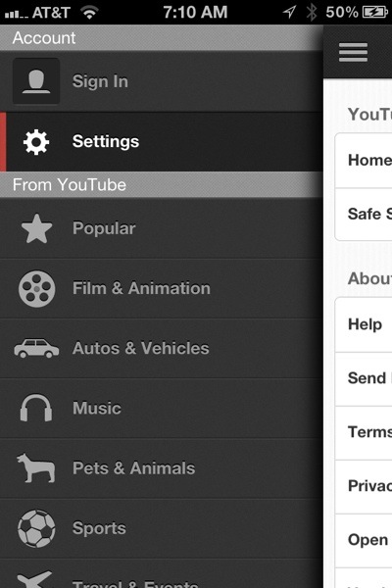Image resolution: width=392 pixels, height=588 pixels.
Task: Select Sports from the sidebar
Action: point(162,528)
